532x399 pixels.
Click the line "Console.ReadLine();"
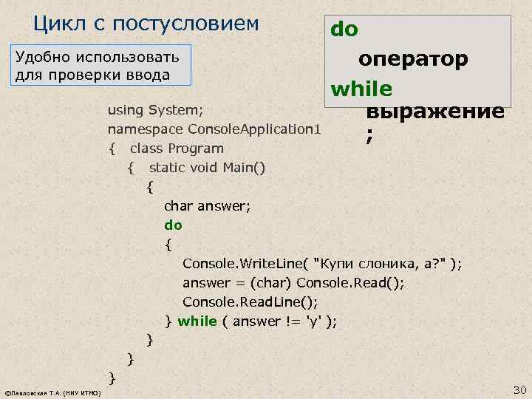[250, 302]
